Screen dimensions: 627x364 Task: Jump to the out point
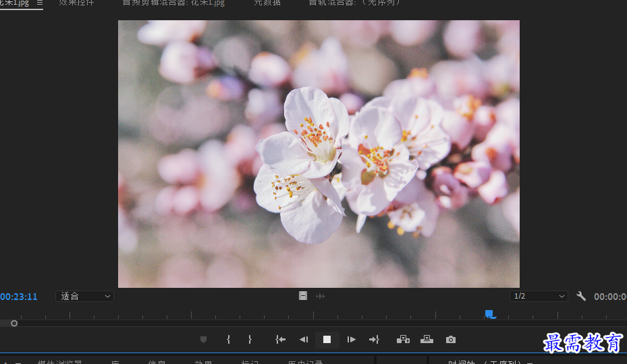pyautogui.click(x=374, y=340)
